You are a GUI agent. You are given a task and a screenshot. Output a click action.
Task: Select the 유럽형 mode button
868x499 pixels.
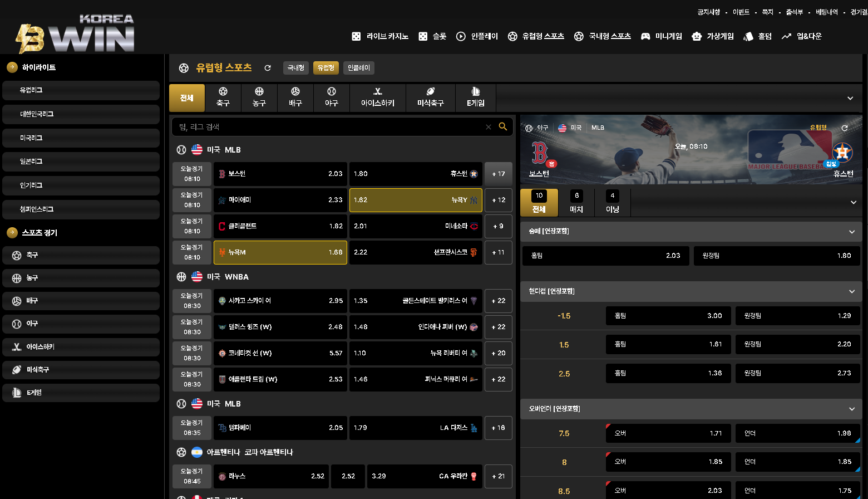coord(326,68)
